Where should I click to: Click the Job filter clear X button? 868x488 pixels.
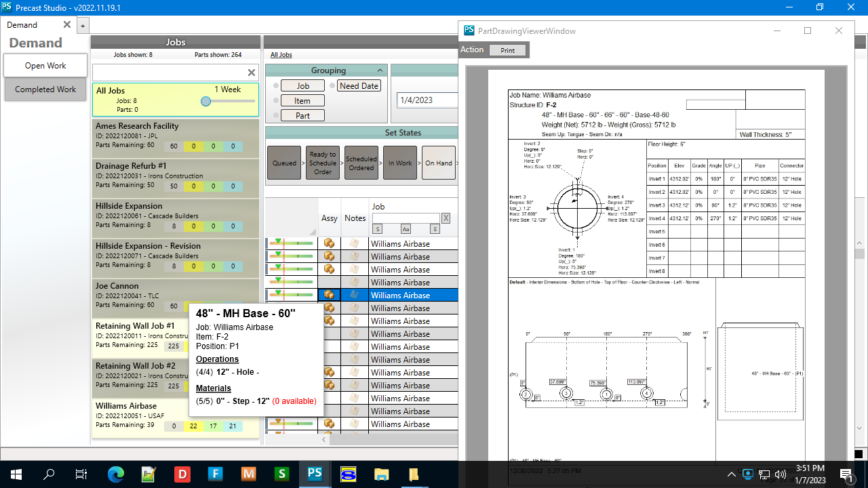(x=446, y=218)
